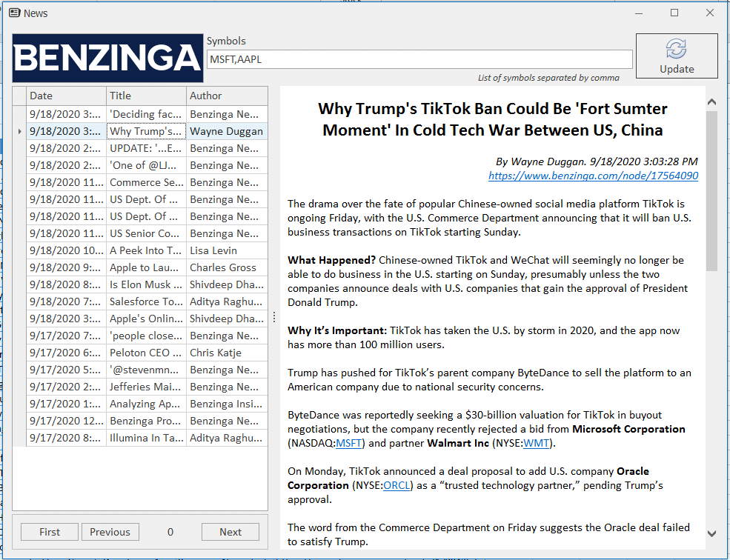
Task: Minimize the News window
Action: coord(639,13)
